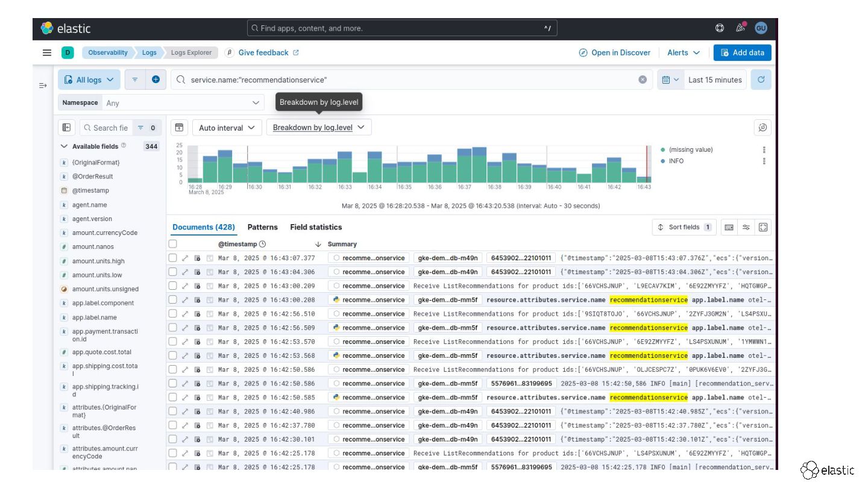Screen dimensions: 868x488
Task: Select all rows checkbox in table header
Action: point(173,244)
